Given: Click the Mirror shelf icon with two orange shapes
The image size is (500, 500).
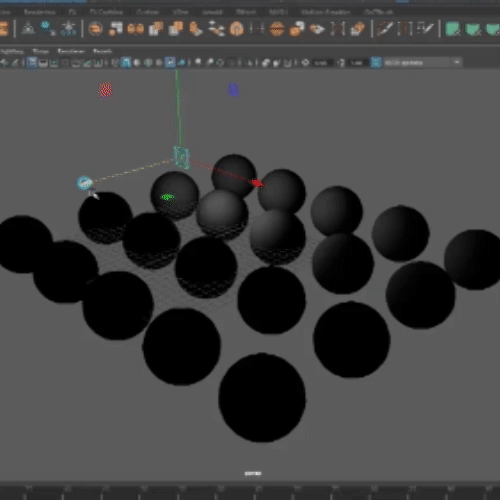Looking at the screenshot, I should 136,29.
